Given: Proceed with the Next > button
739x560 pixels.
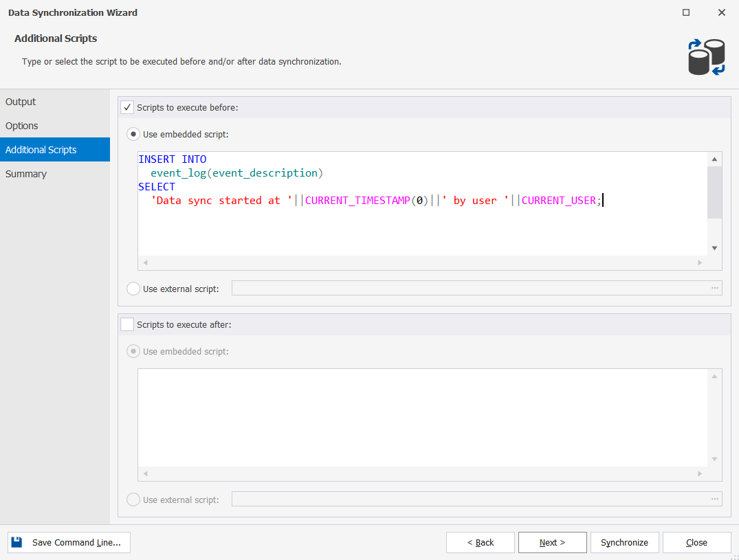Looking at the screenshot, I should [553, 543].
